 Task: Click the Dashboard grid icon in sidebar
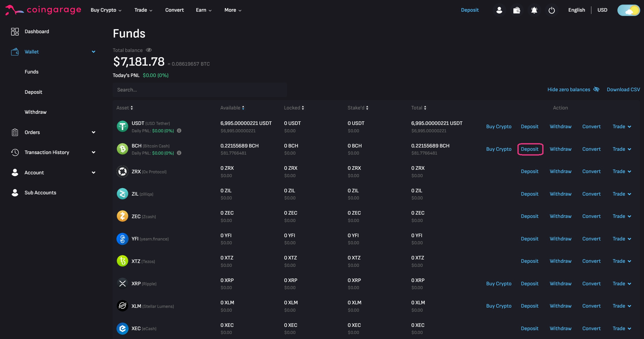tap(15, 31)
